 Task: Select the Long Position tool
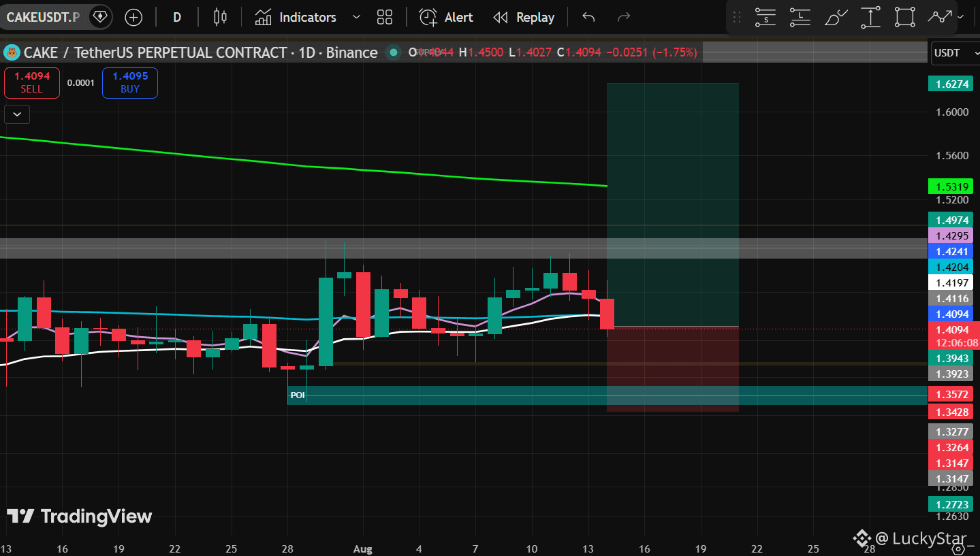(x=800, y=17)
